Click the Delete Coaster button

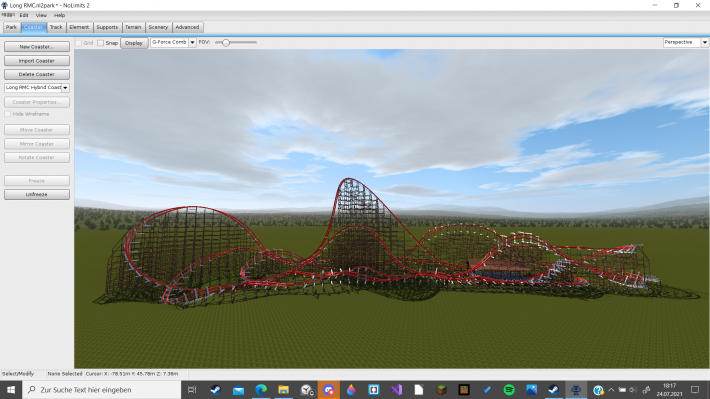(37, 74)
